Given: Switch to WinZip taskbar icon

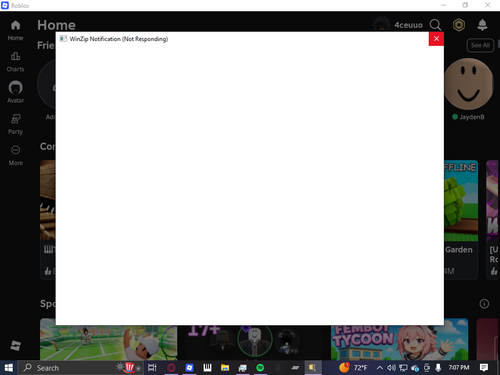Looking at the screenshot, I should pyautogui.click(x=312, y=368).
